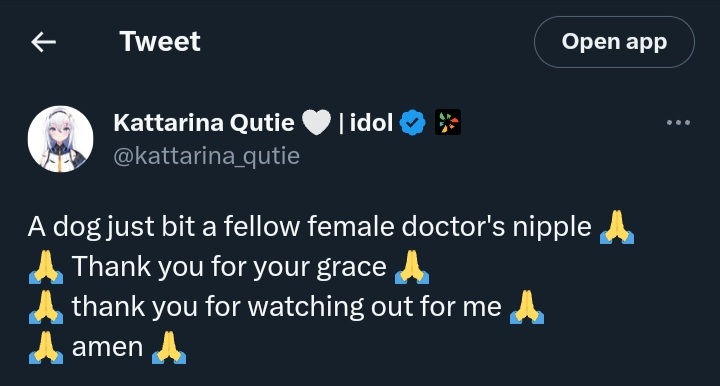This screenshot has width=720, height=386.
Task: View the anime profile avatar
Action: 60,139
